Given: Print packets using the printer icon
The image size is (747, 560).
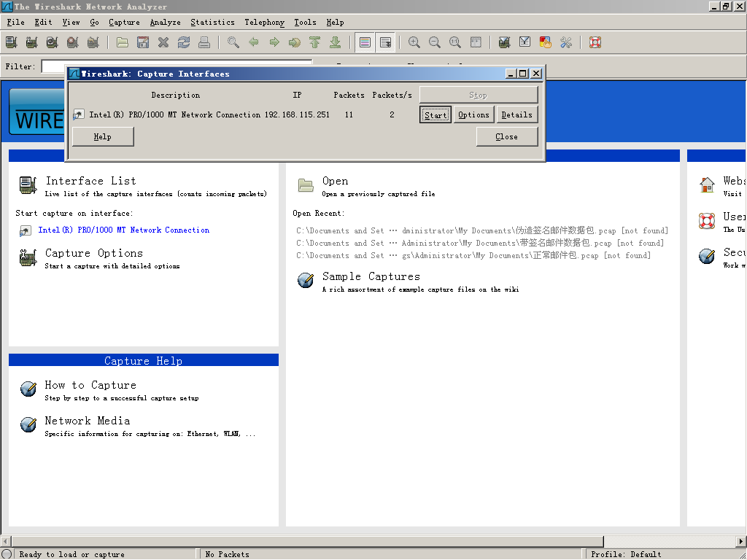Looking at the screenshot, I should [x=204, y=42].
